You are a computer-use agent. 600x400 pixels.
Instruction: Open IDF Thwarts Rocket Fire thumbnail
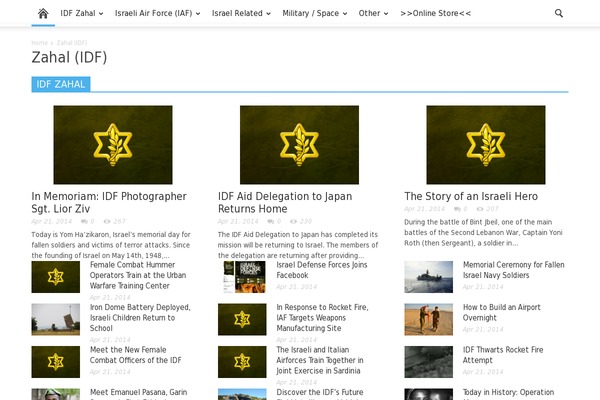pyautogui.click(x=429, y=362)
